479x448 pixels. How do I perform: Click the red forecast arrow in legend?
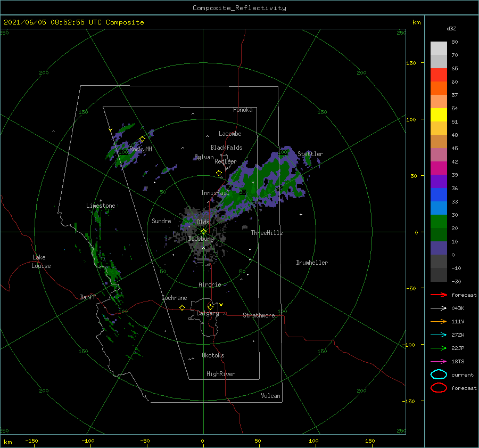pyautogui.click(x=439, y=295)
